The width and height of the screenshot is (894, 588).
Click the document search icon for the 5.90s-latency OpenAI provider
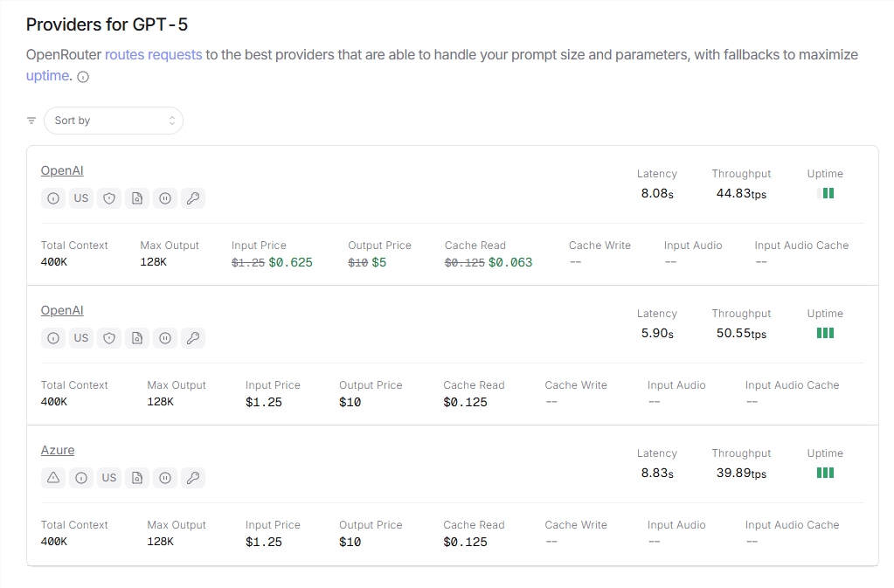pos(137,338)
